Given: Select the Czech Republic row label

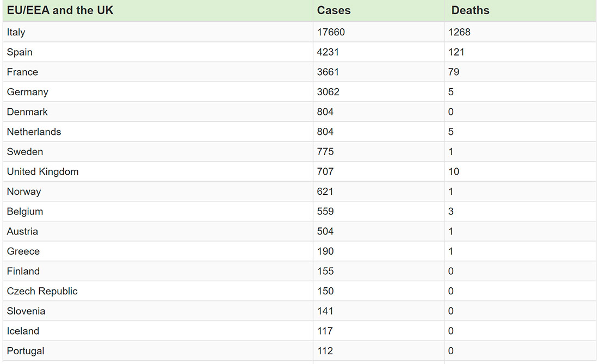Looking at the screenshot, I should (x=42, y=291).
